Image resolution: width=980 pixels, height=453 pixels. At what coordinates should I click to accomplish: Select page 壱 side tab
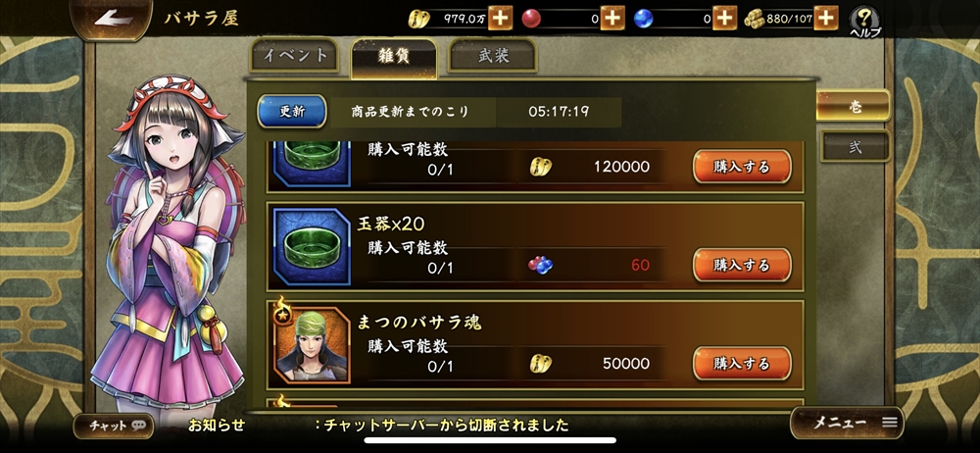[854, 106]
